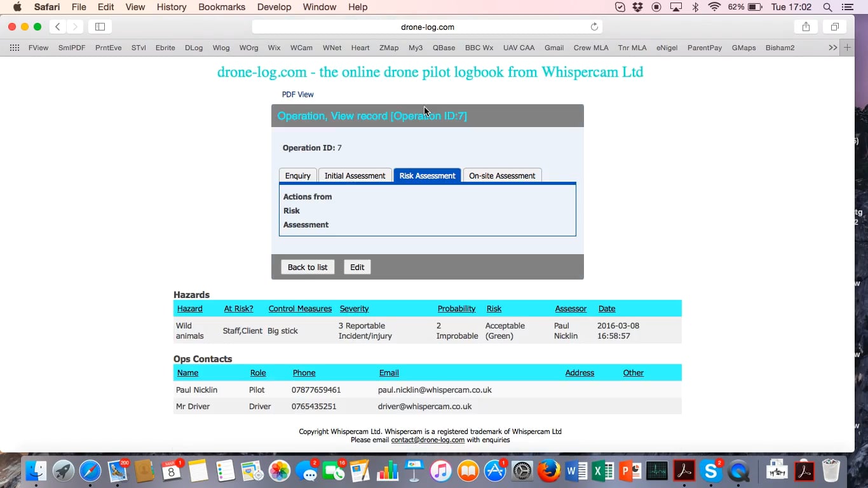Open Keynote in the Dock
Screen dimensions: 868x488
(414, 471)
